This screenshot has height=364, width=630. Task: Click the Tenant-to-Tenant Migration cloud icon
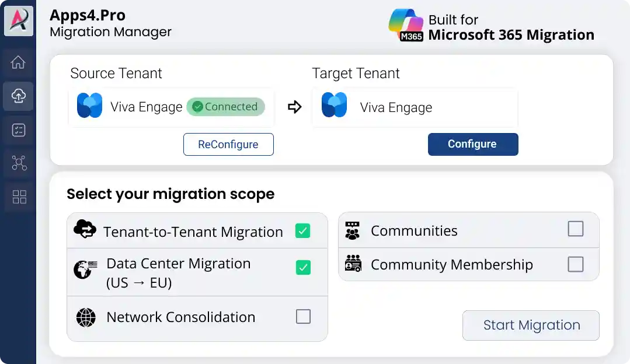pyautogui.click(x=85, y=229)
